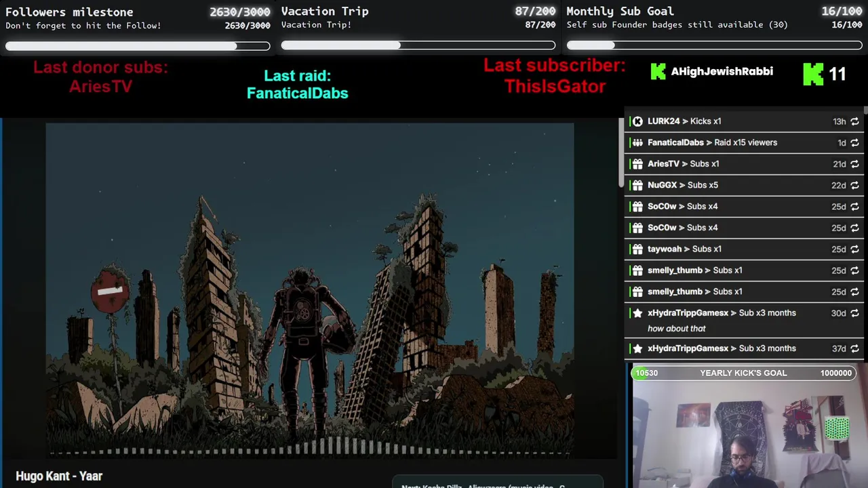Screen dimensions: 868x488
Task: Click the ruined city music video
Action: point(310,290)
